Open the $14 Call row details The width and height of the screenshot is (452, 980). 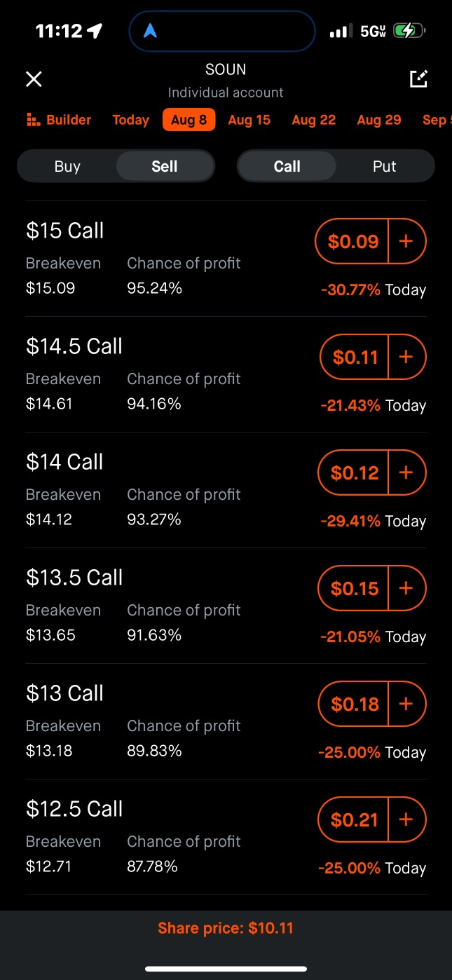click(226, 490)
